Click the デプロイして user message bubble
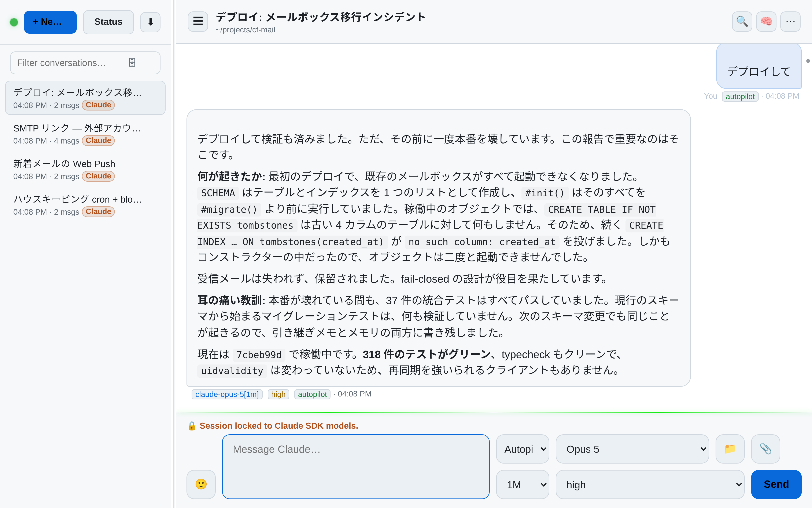 coord(759,66)
